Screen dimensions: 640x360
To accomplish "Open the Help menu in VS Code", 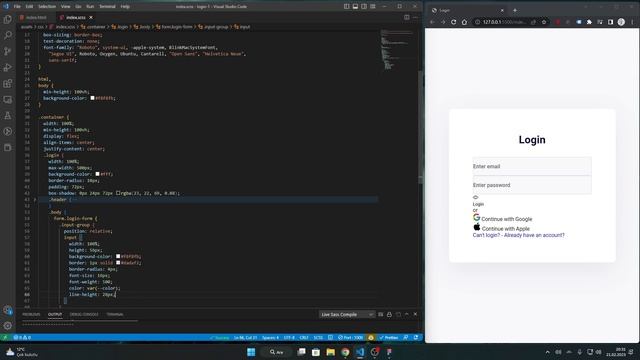I will coord(125,7).
